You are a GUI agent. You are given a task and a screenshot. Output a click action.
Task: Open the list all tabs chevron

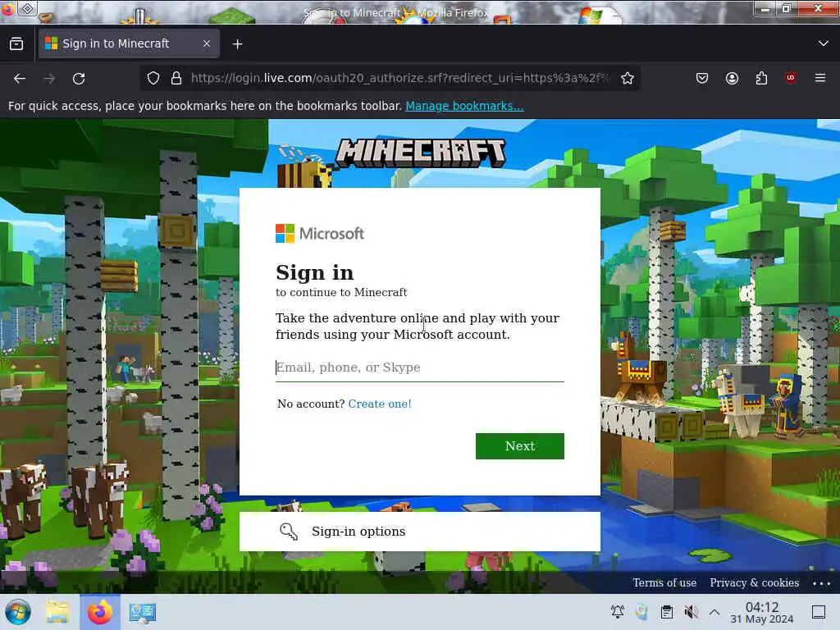point(824,43)
